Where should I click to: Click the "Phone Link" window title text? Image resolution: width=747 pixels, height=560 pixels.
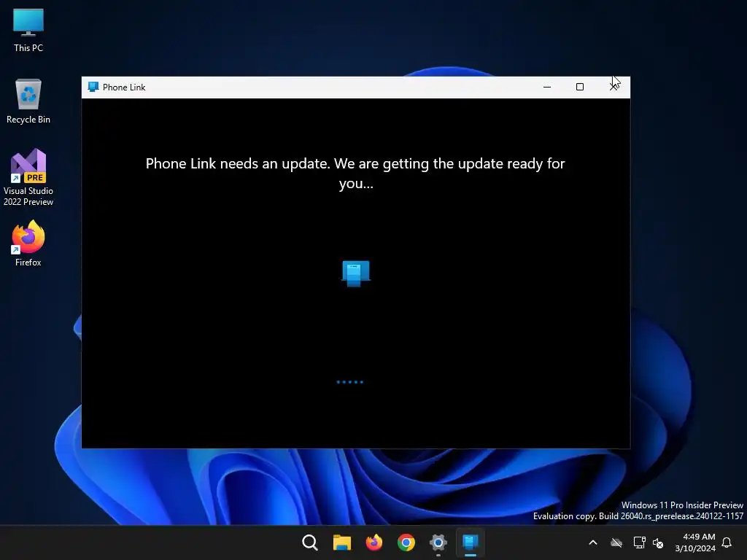click(x=124, y=87)
